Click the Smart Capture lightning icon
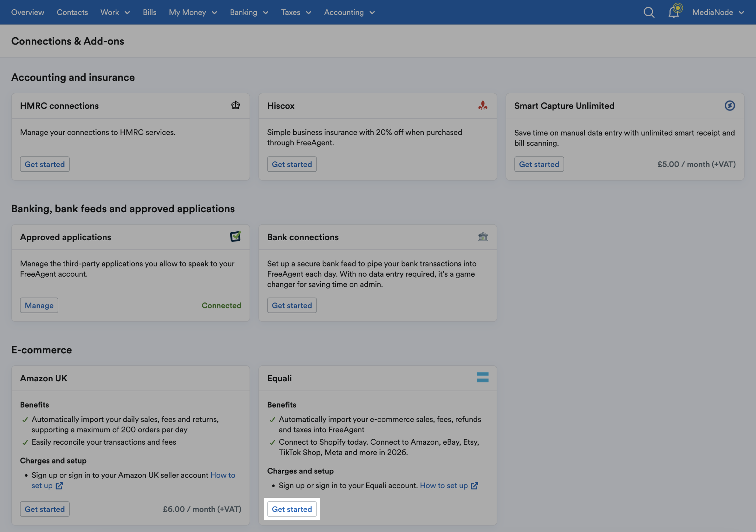 [x=729, y=106]
